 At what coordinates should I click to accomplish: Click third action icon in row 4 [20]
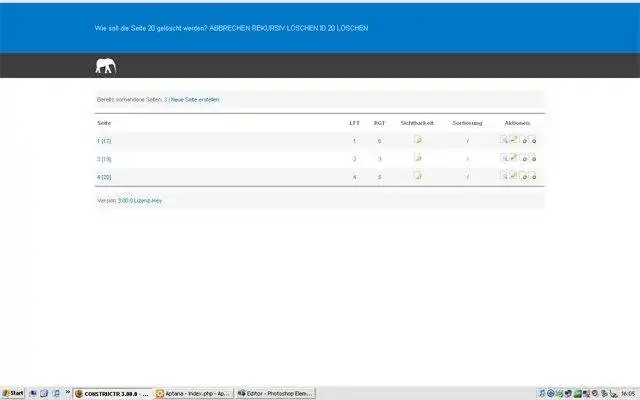(x=523, y=176)
